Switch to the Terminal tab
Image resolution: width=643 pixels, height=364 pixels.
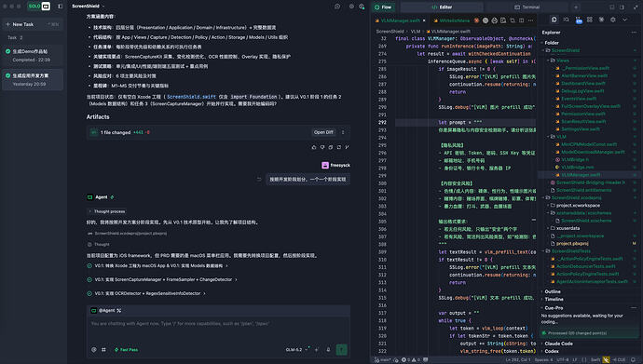(x=527, y=7)
